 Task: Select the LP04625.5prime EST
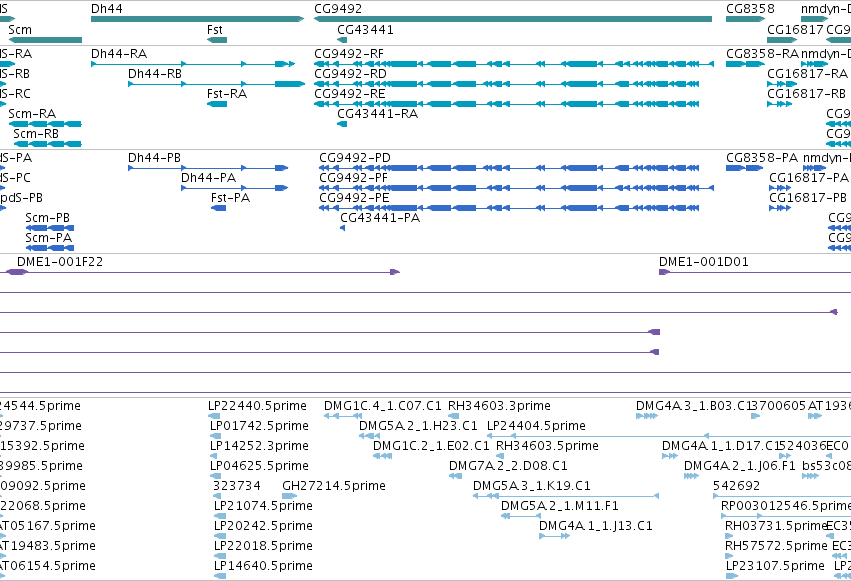tap(215, 477)
